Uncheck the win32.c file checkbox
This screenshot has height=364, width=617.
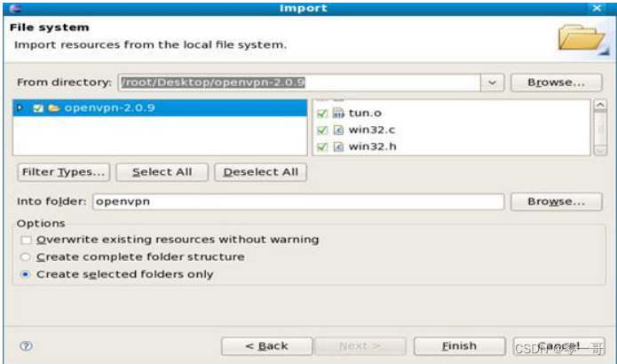pos(322,130)
